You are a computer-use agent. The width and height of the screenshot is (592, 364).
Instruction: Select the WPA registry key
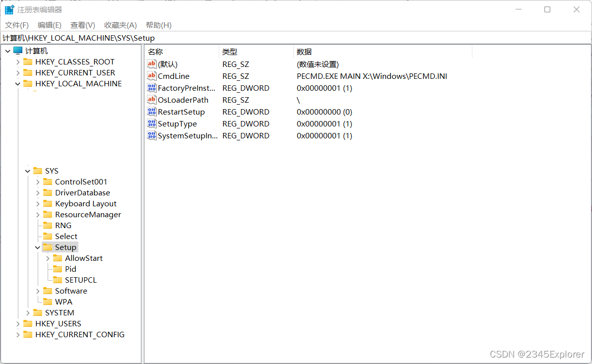[x=64, y=302]
